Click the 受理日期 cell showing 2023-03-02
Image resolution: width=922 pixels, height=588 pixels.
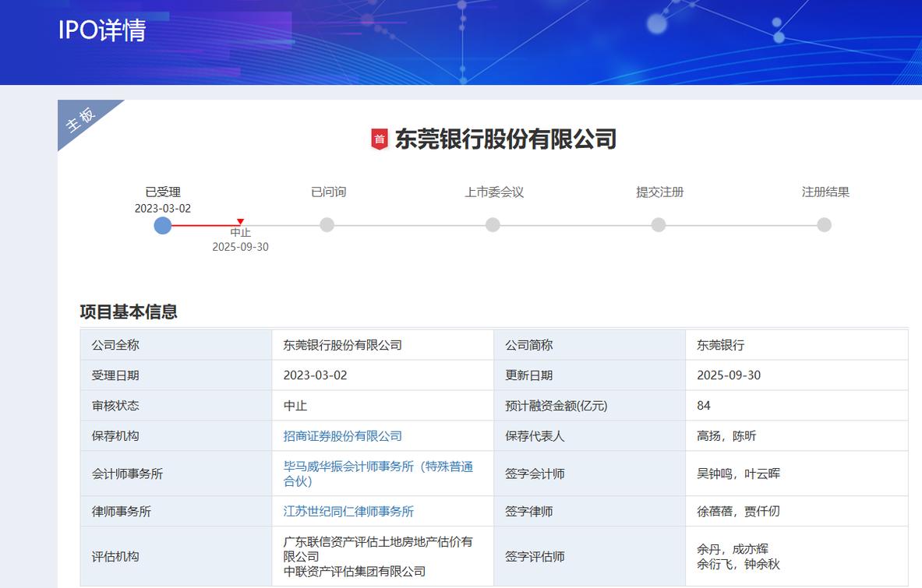point(316,375)
